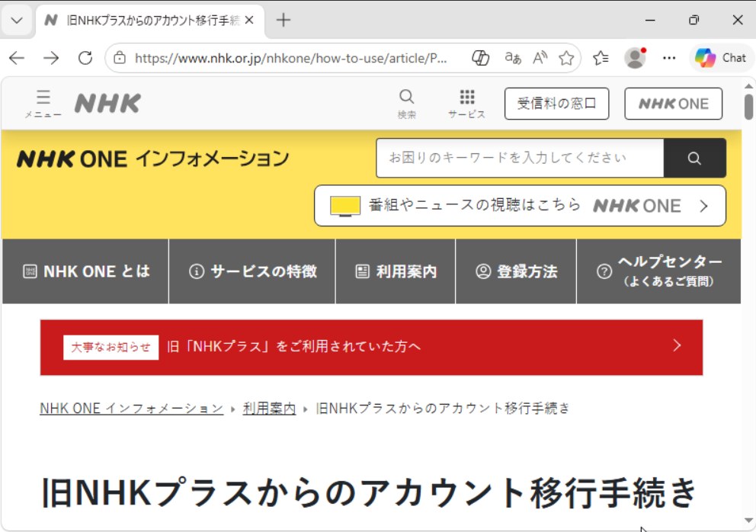Click the vertical scrollbar thumb
This screenshot has height=532, width=756.
pos(748,107)
